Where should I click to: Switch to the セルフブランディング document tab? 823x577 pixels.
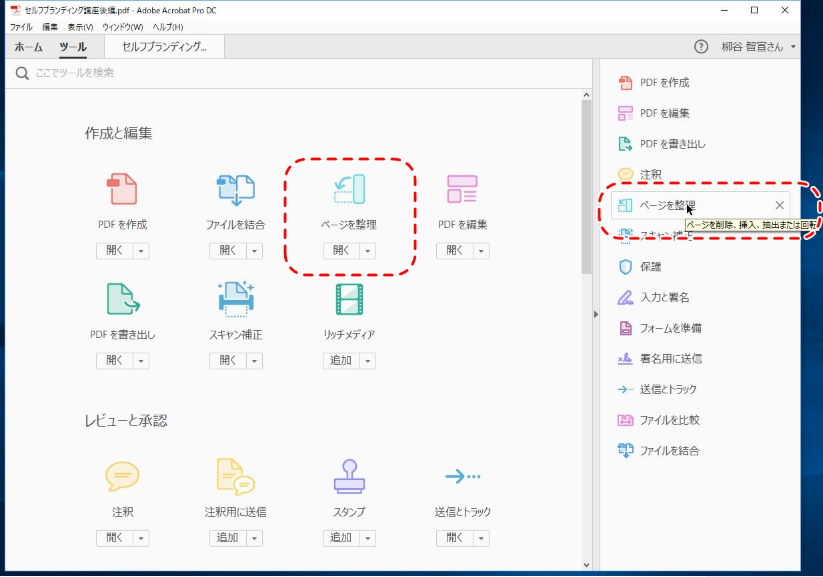coord(164,47)
